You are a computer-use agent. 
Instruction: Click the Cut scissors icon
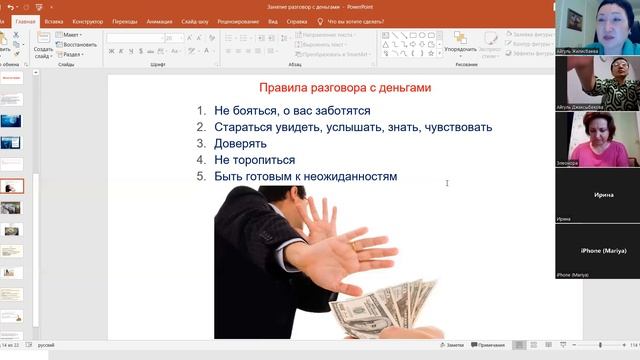point(16,35)
